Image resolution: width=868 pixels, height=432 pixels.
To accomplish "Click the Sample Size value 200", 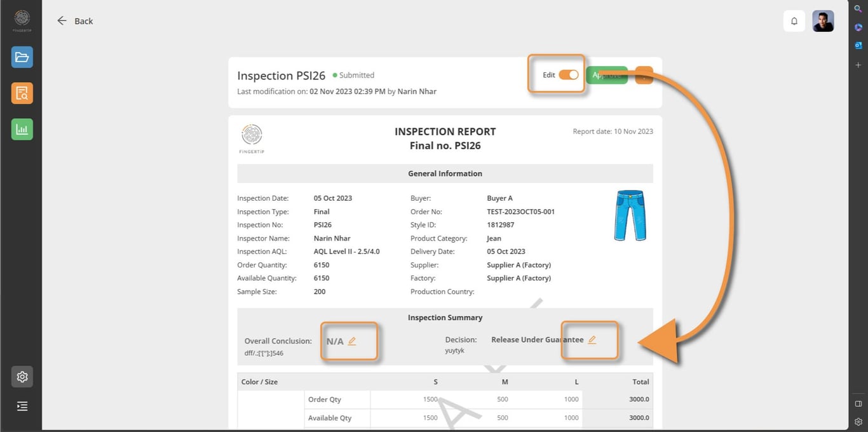I will click(x=320, y=292).
